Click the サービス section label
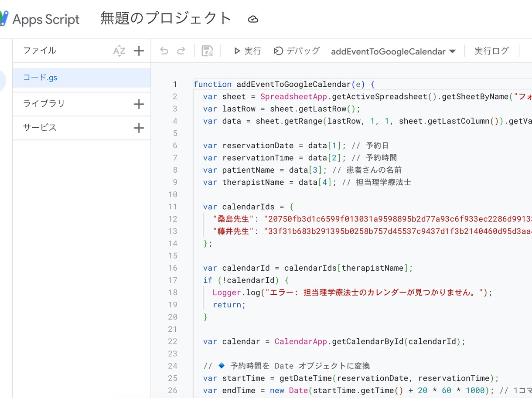 pyautogui.click(x=40, y=127)
